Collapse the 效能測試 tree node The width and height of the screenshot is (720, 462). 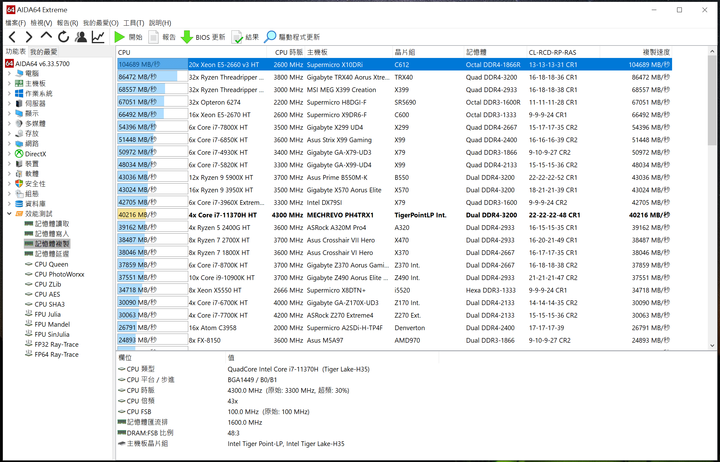click(x=9, y=214)
